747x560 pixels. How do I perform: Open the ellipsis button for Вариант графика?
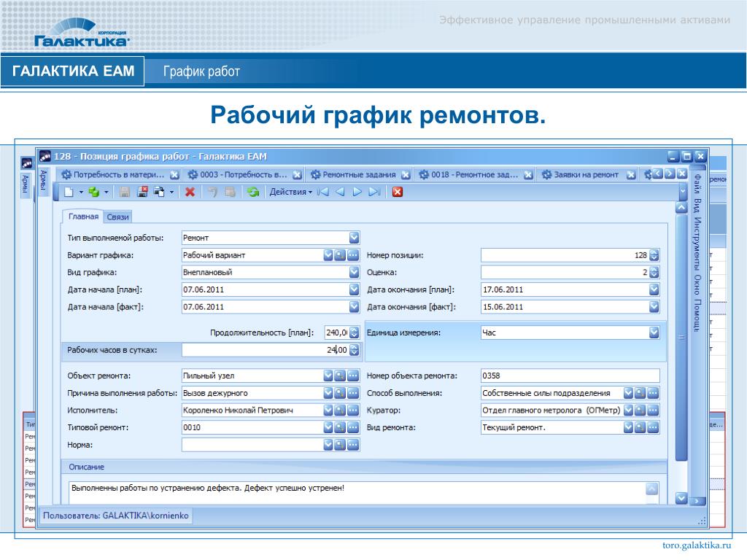tap(353, 255)
